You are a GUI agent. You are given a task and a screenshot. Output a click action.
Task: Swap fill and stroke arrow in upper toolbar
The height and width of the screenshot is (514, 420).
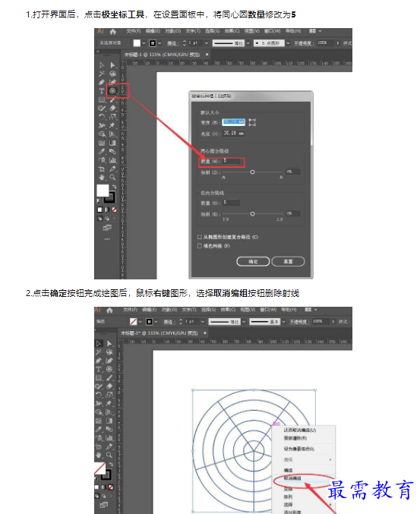[114, 187]
